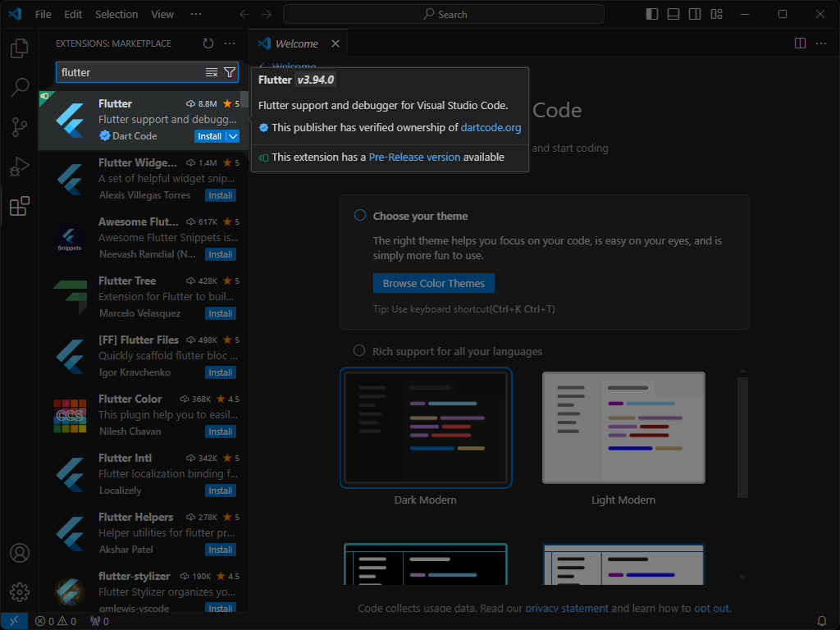
Task: Install the Flutter Tree extension
Action: click(220, 313)
